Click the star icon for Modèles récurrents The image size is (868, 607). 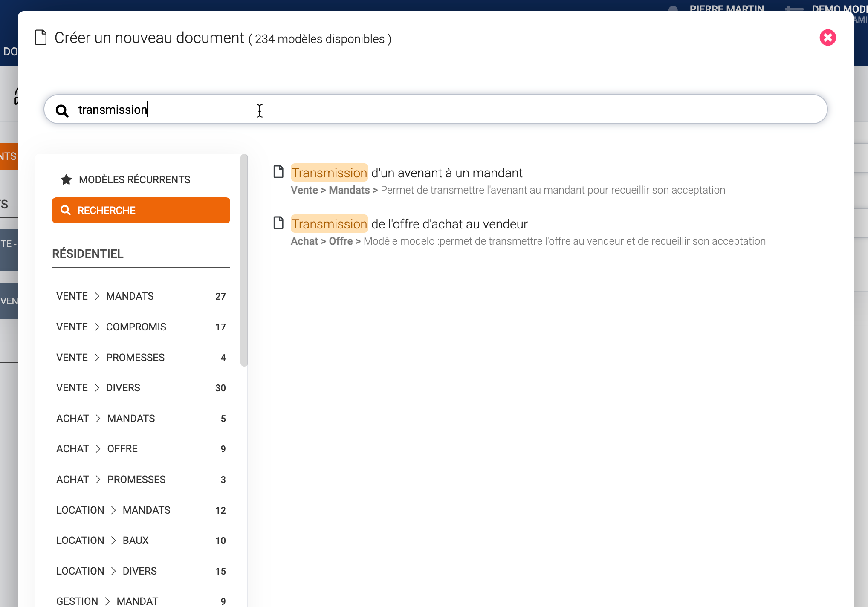[x=66, y=179]
